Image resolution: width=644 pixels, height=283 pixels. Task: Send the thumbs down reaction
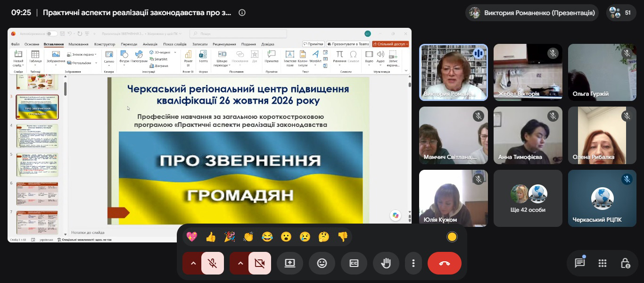[x=343, y=237]
